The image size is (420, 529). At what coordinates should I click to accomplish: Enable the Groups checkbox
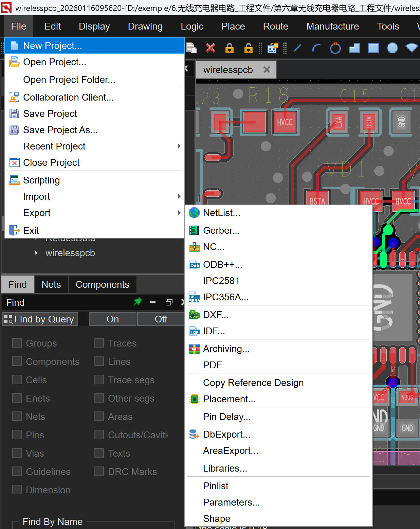(x=17, y=343)
